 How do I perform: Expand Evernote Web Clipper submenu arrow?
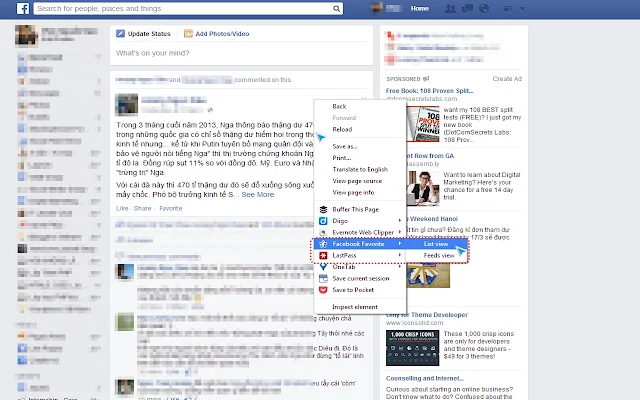[x=400, y=232]
